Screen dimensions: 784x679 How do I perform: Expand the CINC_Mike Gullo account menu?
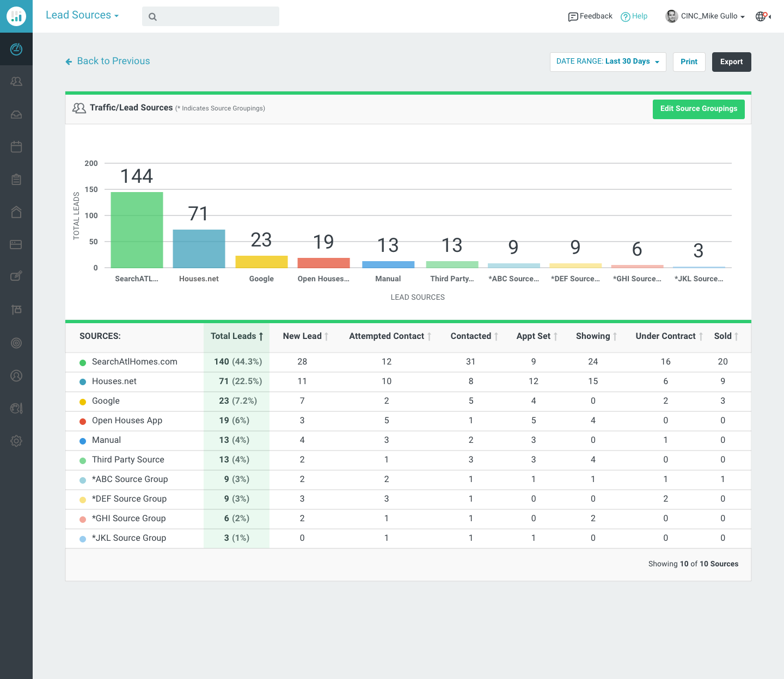click(713, 16)
